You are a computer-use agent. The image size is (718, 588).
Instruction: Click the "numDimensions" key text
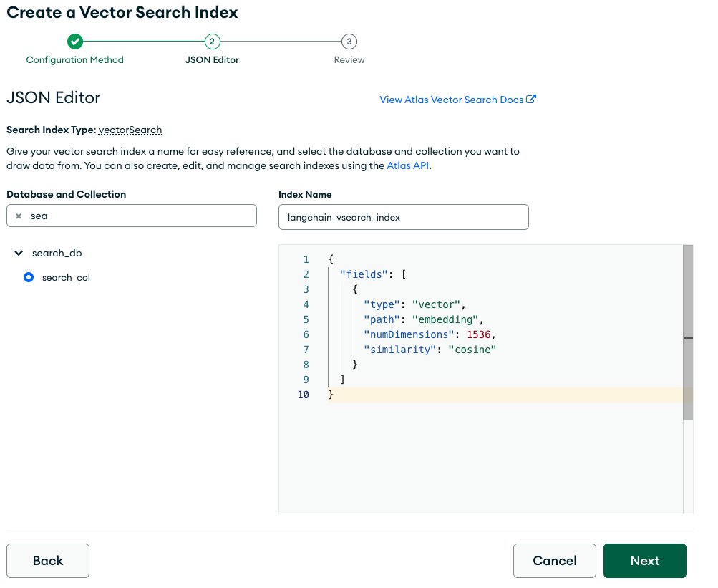[x=409, y=334]
